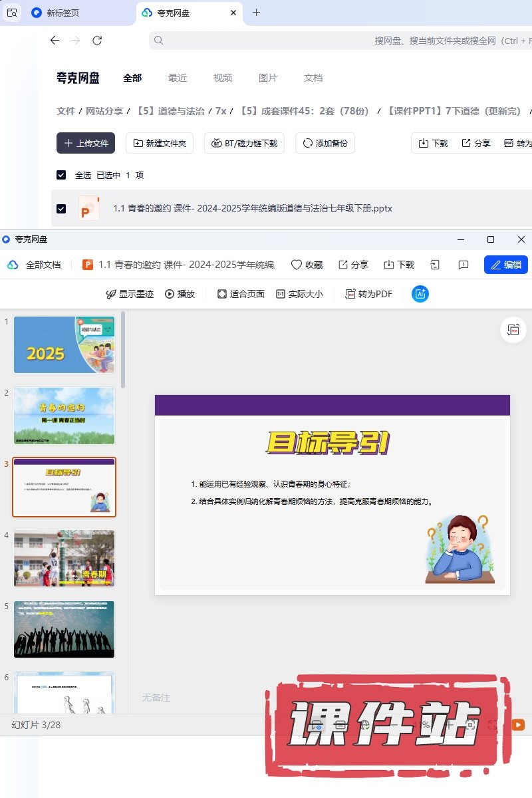The width and height of the screenshot is (532, 798).
Task: Switch to the 最近 tab
Action: pyautogui.click(x=178, y=78)
